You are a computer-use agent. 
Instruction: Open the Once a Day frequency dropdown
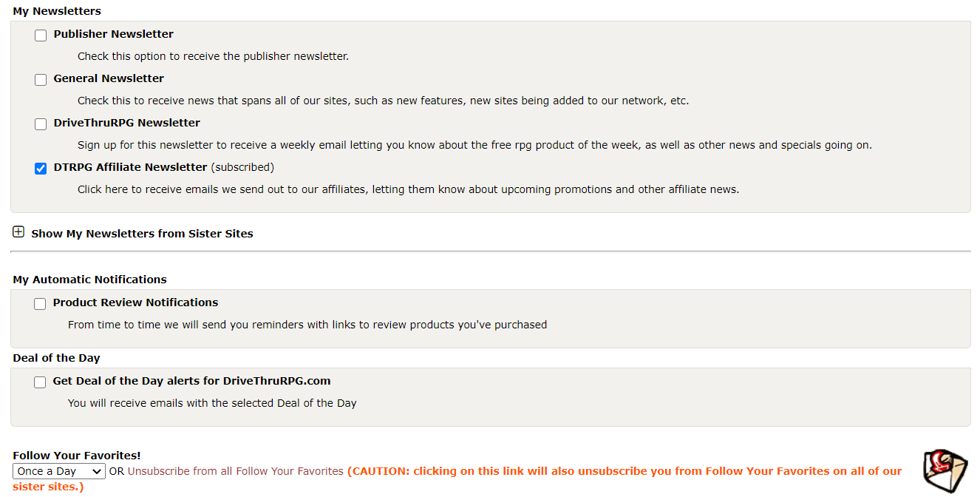pos(59,471)
